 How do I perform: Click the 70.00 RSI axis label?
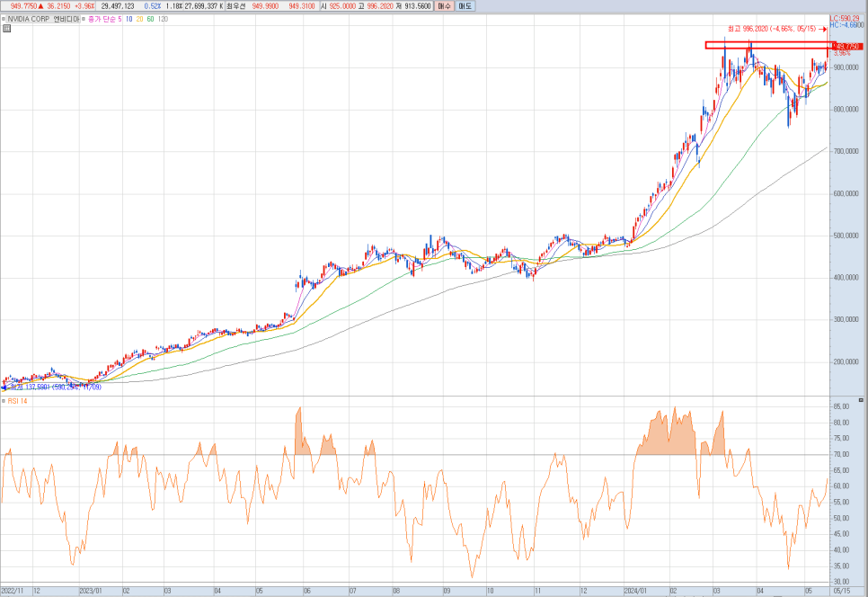[841, 454]
